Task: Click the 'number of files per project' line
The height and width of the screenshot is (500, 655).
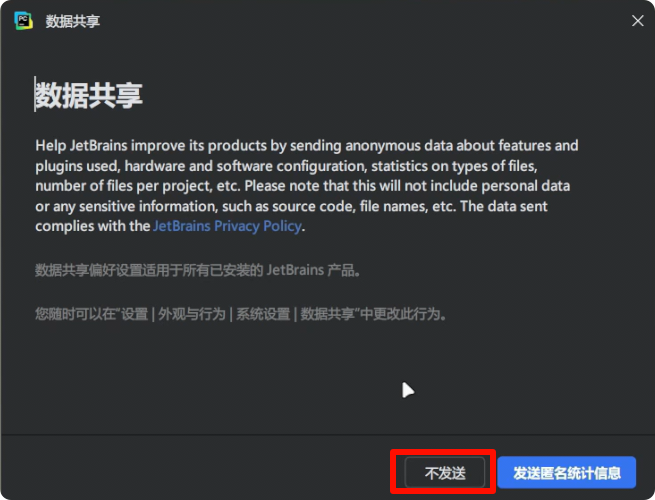Action: tap(300, 186)
